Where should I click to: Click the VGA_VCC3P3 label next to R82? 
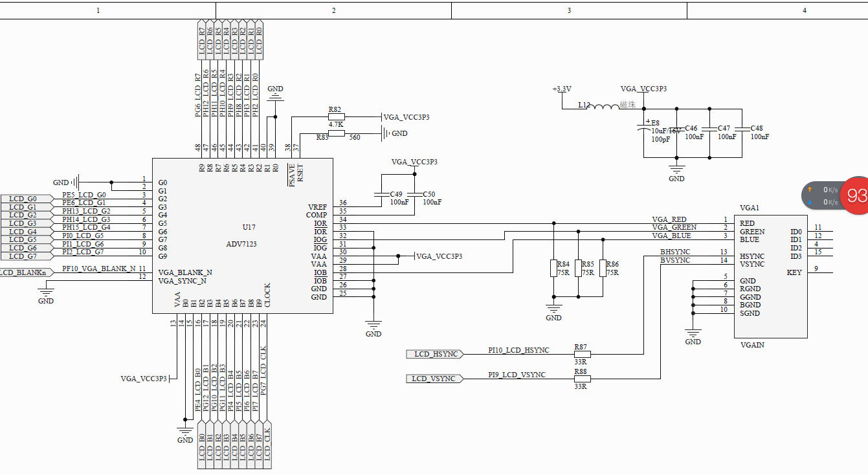point(406,117)
